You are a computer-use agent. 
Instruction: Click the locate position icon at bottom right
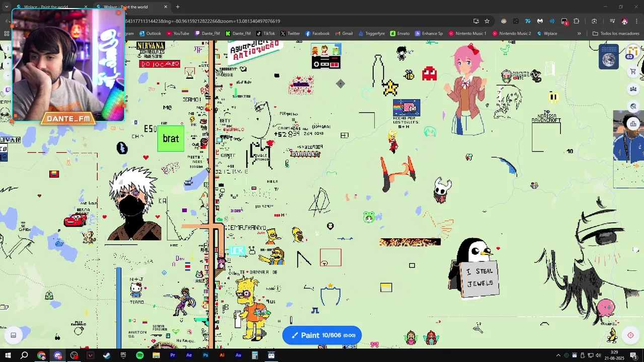coord(630,335)
